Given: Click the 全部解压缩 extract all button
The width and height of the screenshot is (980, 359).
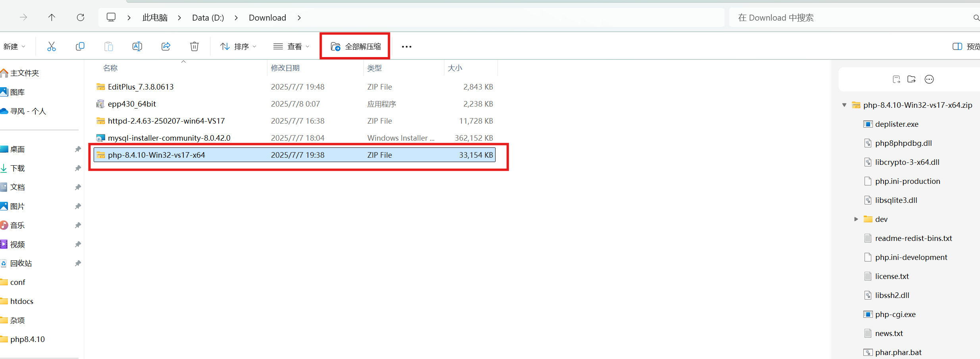Looking at the screenshot, I should click(354, 46).
